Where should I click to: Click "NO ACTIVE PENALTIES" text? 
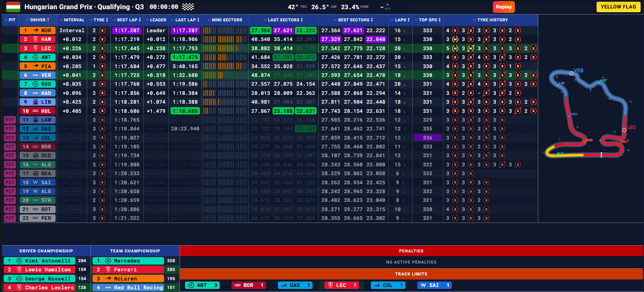pos(411,262)
